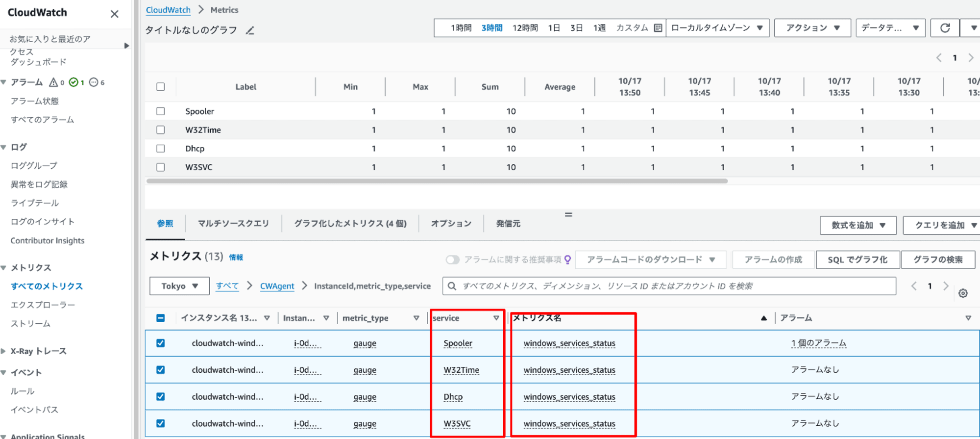Expand the X-Ray トレース section
Image resolution: width=980 pixels, height=439 pixels.
3,351
